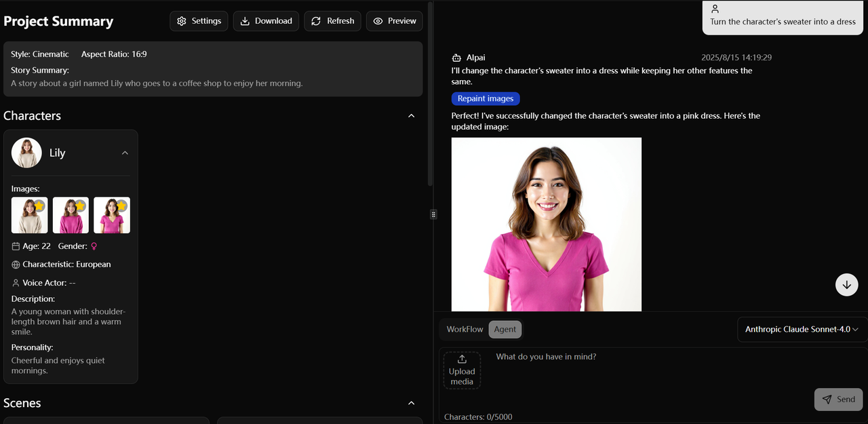Collapse Lily's character card
The height and width of the screenshot is (424, 868).
[x=125, y=153]
